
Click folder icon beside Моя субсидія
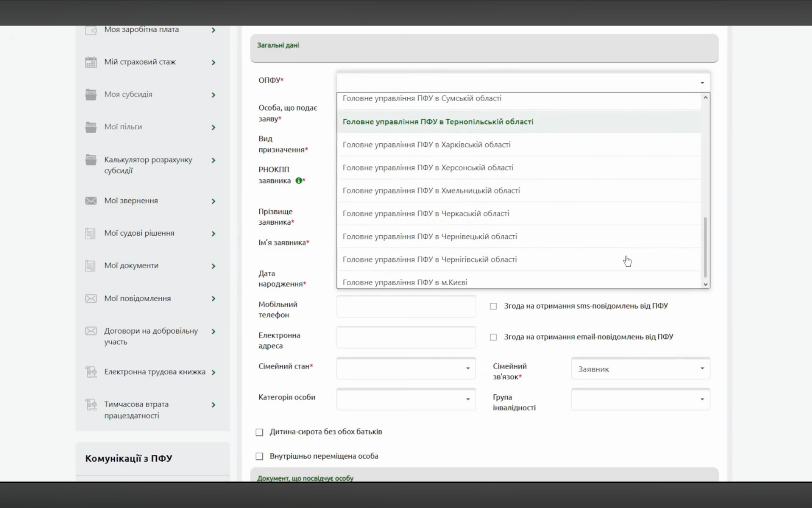[x=91, y=94]
